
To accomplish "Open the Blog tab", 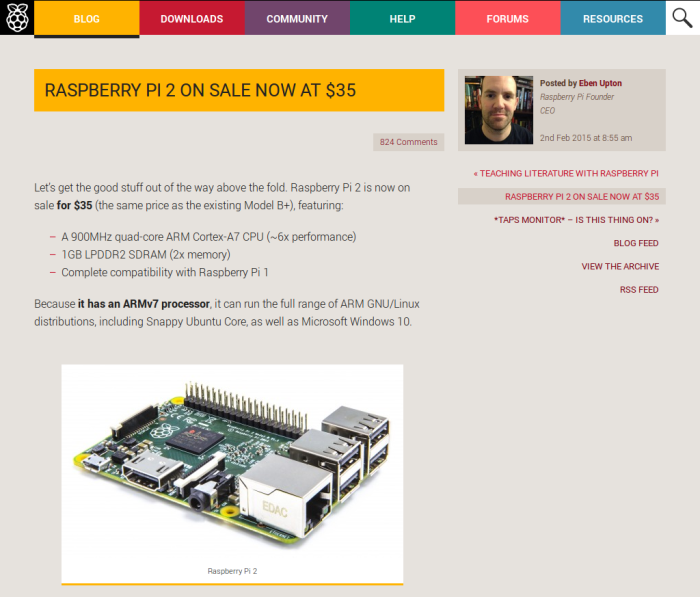I will pyautogui.click(x=87, y=19).
